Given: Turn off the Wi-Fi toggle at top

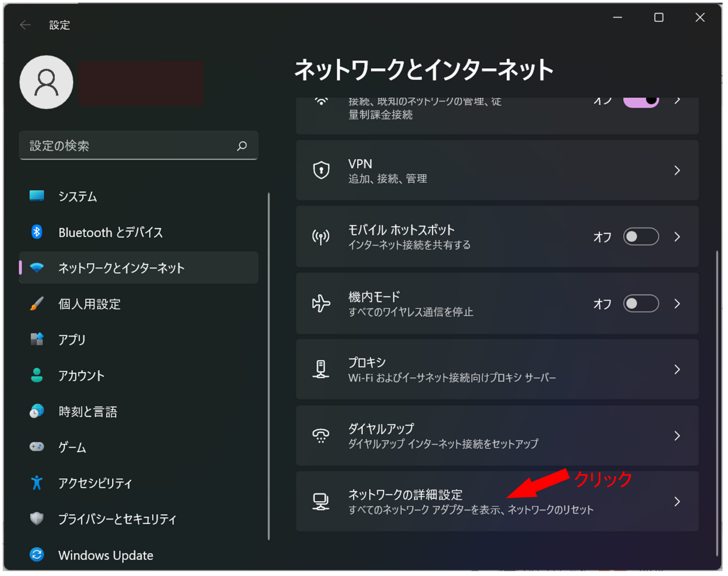Looking at the screenshot, I should coord(641,101).
